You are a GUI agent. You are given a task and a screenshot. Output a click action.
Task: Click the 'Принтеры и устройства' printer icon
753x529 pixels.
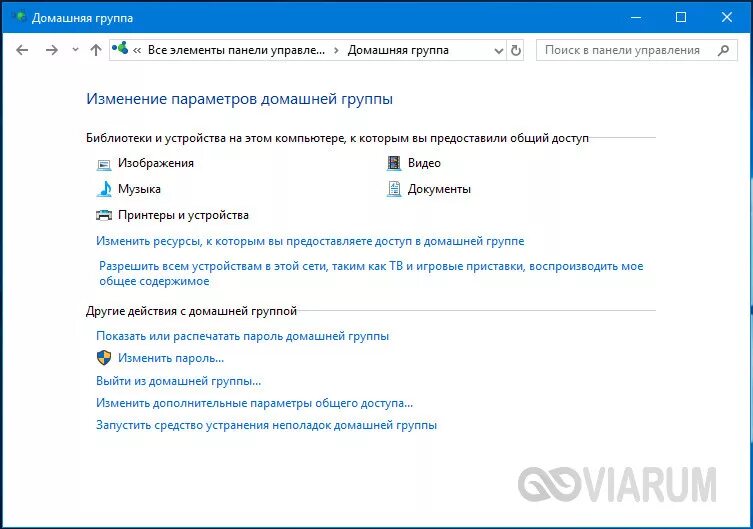coord(104,215)
